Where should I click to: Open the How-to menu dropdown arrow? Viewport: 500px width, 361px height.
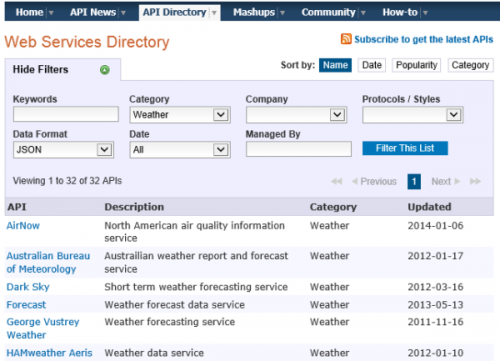coord(425,13)
